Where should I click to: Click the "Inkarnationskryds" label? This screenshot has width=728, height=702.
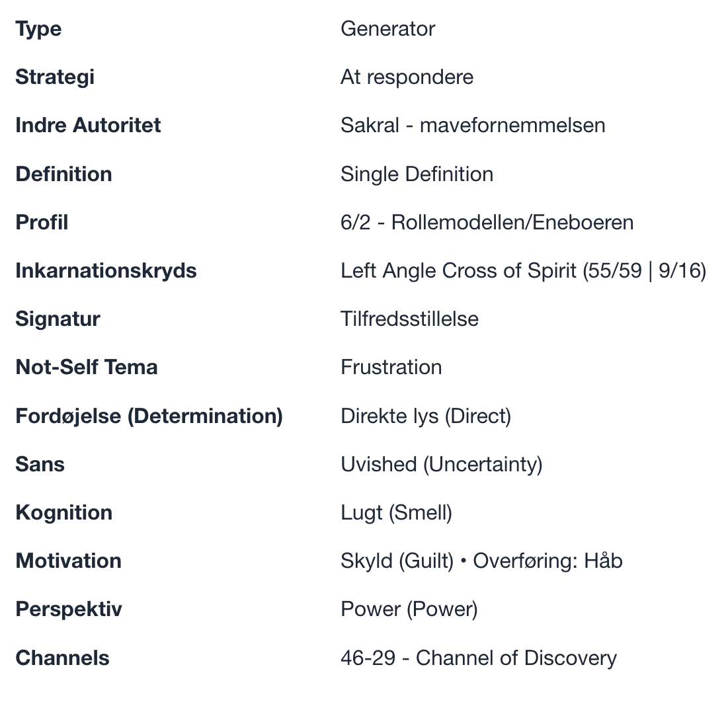(106, 270)
